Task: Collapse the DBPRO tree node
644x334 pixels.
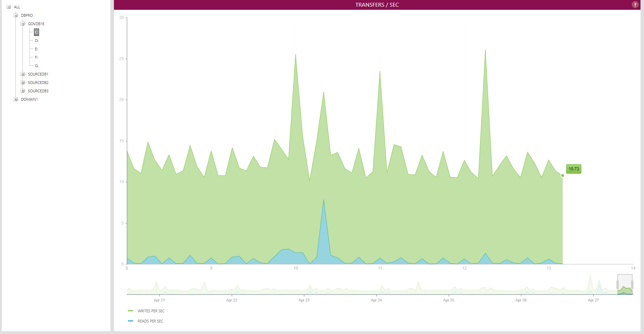Action: tap(16, 15)
